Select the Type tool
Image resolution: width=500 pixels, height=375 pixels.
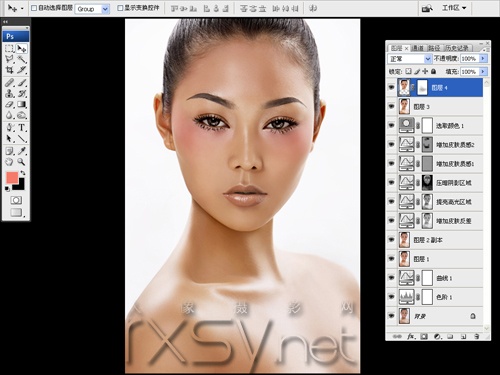coord(22,127)
